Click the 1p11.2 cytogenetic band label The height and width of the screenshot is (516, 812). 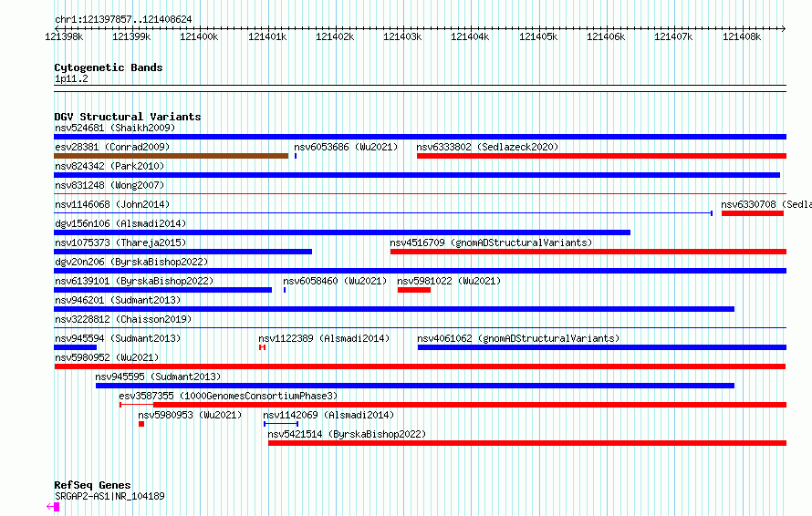coord(71,78)
